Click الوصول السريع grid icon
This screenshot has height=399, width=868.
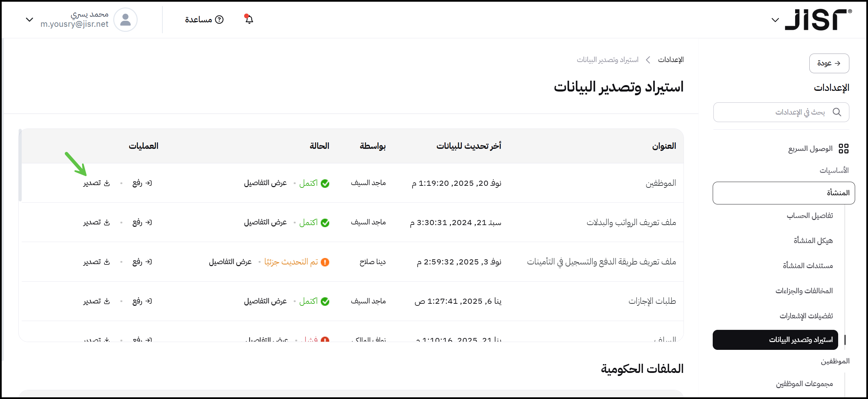click(x=843, y=148)
